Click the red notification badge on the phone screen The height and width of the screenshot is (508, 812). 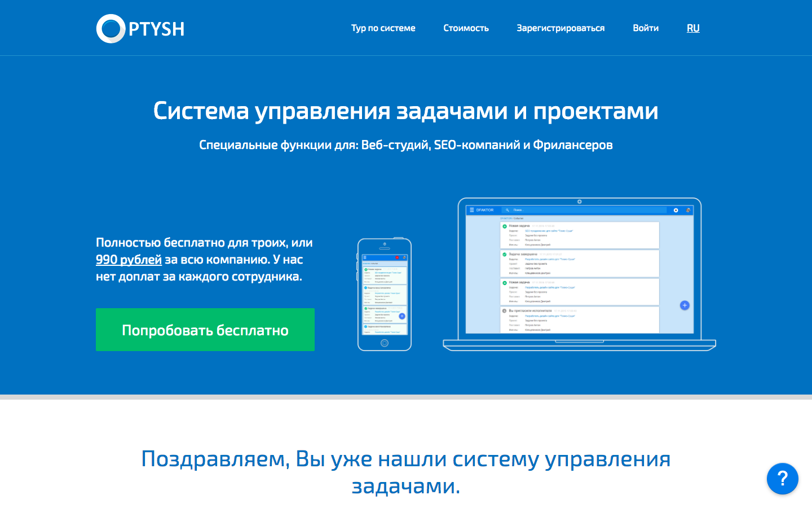[x=397, y=257]
